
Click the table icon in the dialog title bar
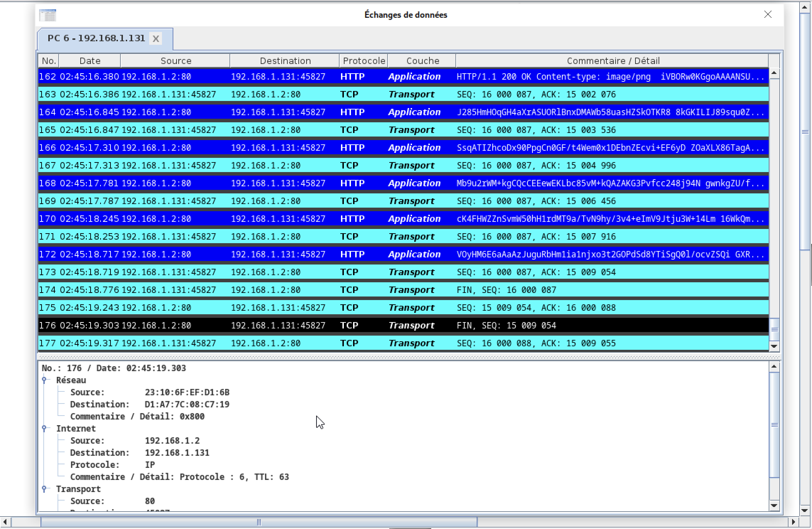[48, 15]
